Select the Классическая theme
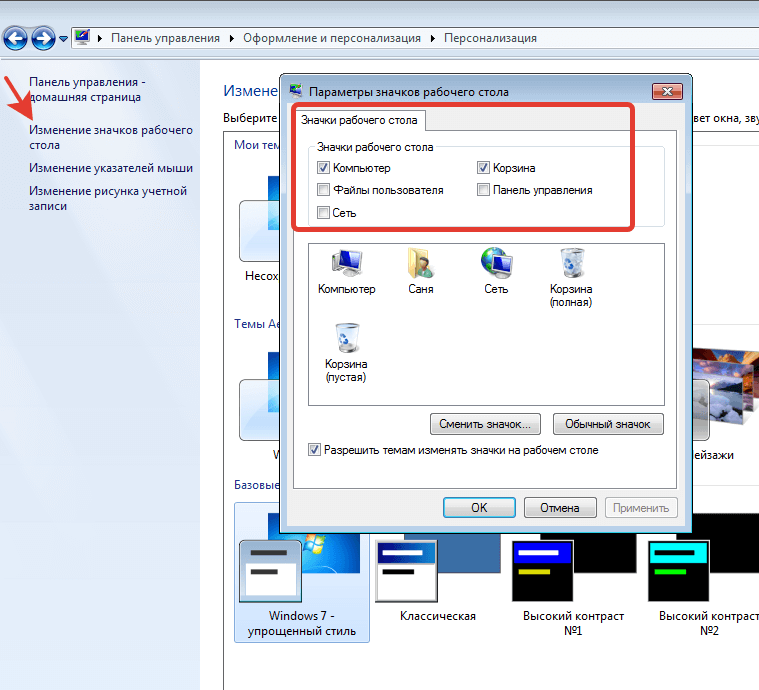 (x=438, y=577)
